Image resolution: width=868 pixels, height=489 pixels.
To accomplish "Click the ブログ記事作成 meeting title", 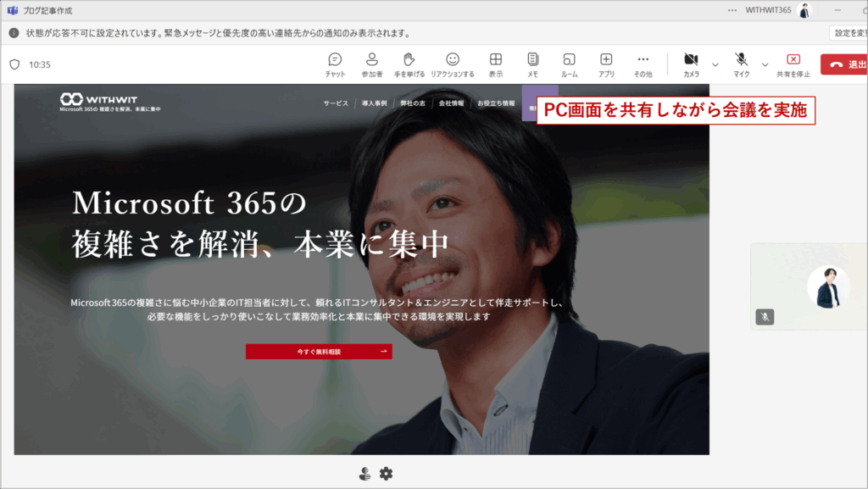I will [x=47, y=10].
